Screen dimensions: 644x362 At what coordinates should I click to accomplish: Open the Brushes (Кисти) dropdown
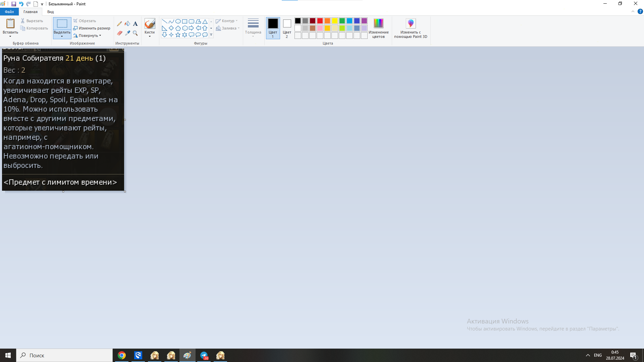click(x=150, y=34)
